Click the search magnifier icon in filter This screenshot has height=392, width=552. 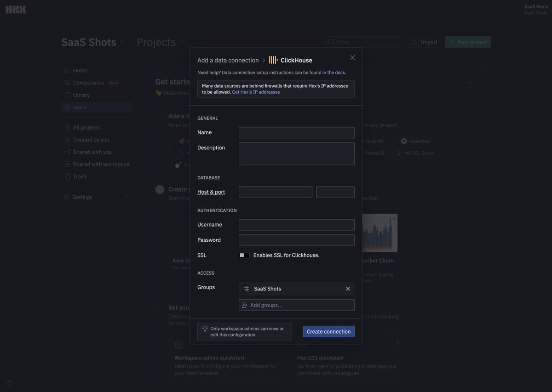tap(331, 42)
